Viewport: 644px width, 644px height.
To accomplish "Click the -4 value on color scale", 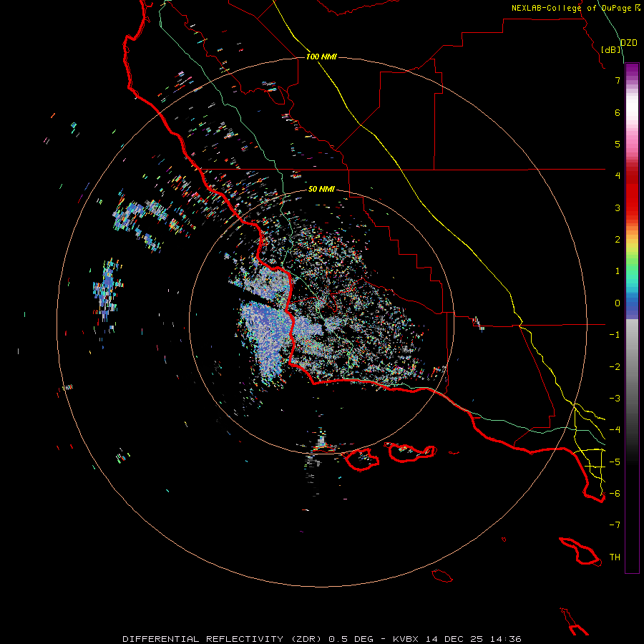I will pyautogui.click(x=615, y=430).
